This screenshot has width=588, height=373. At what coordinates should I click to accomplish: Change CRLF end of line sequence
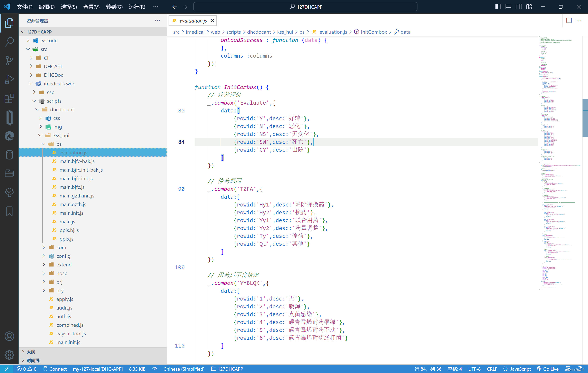point(492,369)
